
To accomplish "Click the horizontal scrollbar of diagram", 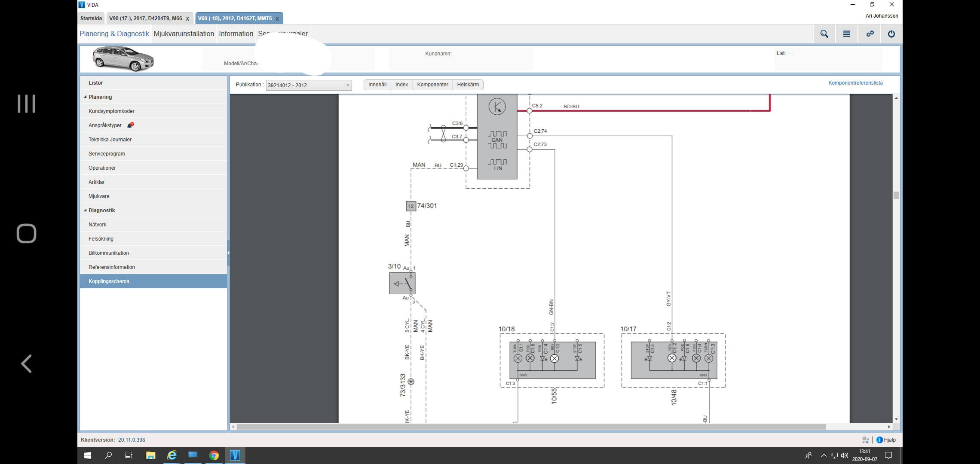I will point(531,427).
